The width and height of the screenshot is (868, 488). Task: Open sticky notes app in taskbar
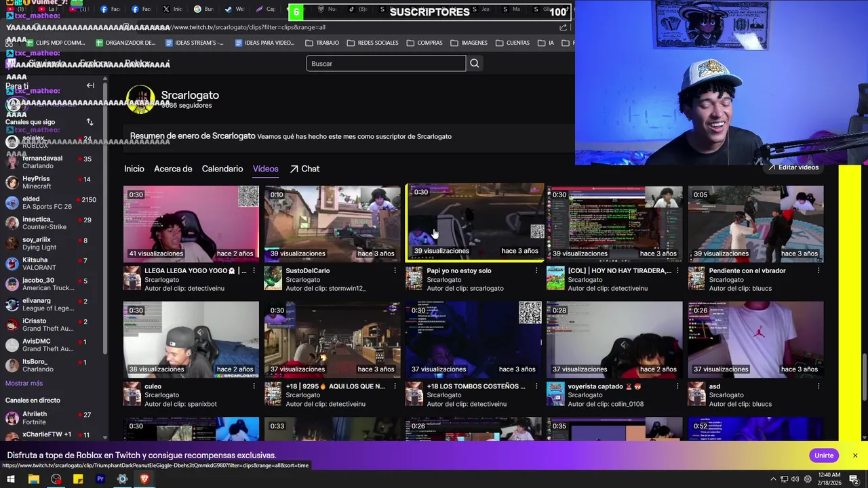[78, 479]
